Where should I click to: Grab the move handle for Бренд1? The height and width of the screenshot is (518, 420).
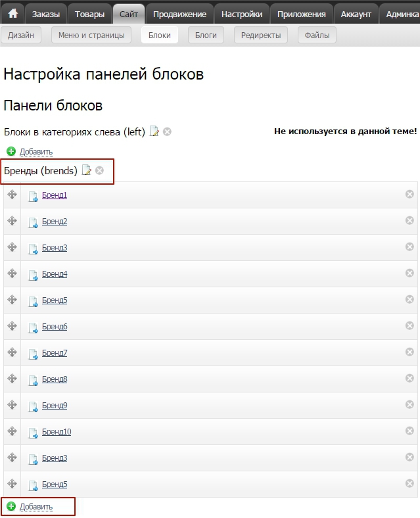pyautogui.click(x=12, y=195)
